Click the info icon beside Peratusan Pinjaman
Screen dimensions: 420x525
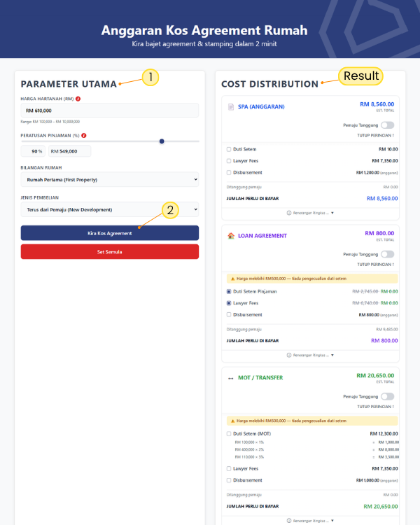pos(83,135)
